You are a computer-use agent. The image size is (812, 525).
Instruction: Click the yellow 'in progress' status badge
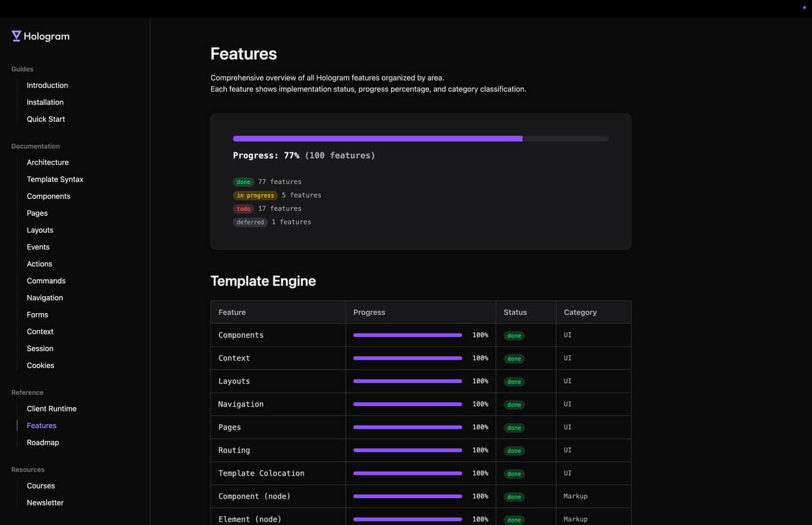coord(255,196)
